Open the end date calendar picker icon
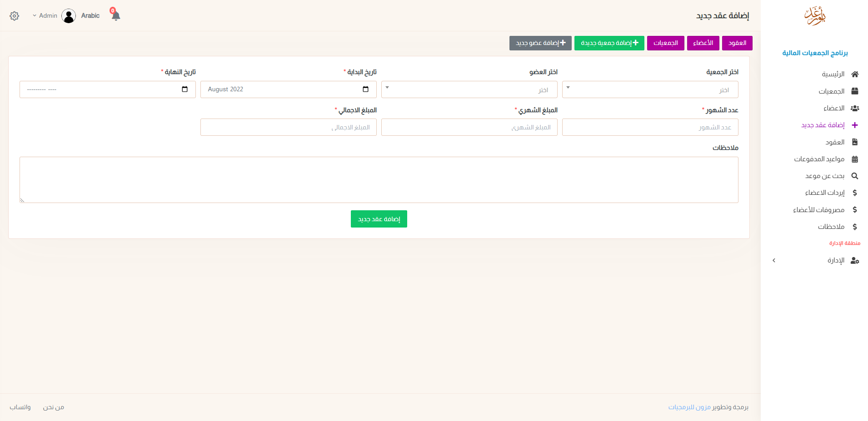The image size is (868, 421). [185, 89]
